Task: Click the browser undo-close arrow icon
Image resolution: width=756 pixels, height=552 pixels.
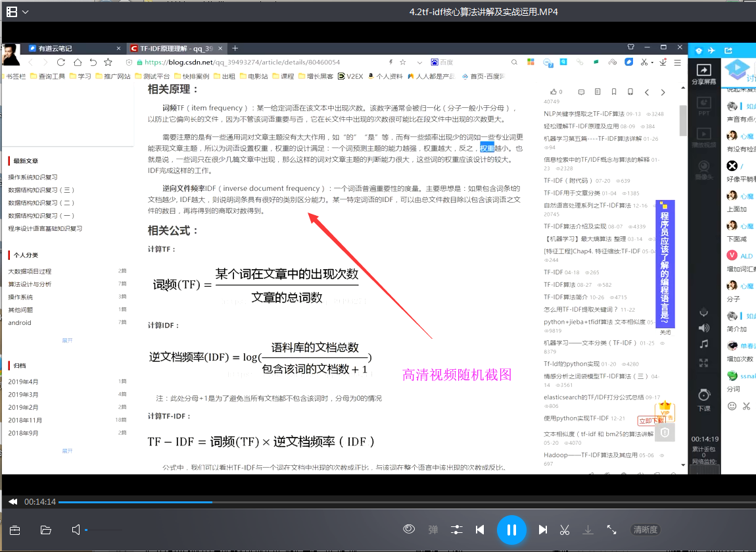Action: coord(93,63)
